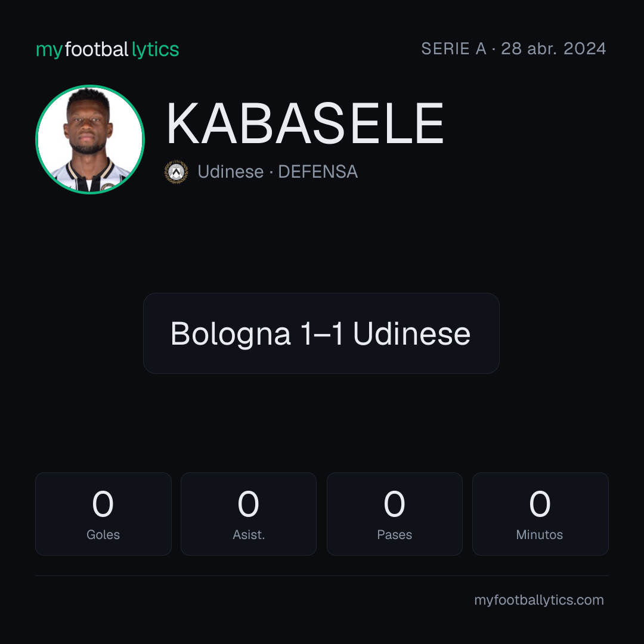Click the Pases stat card

click(x=394, y=514)
